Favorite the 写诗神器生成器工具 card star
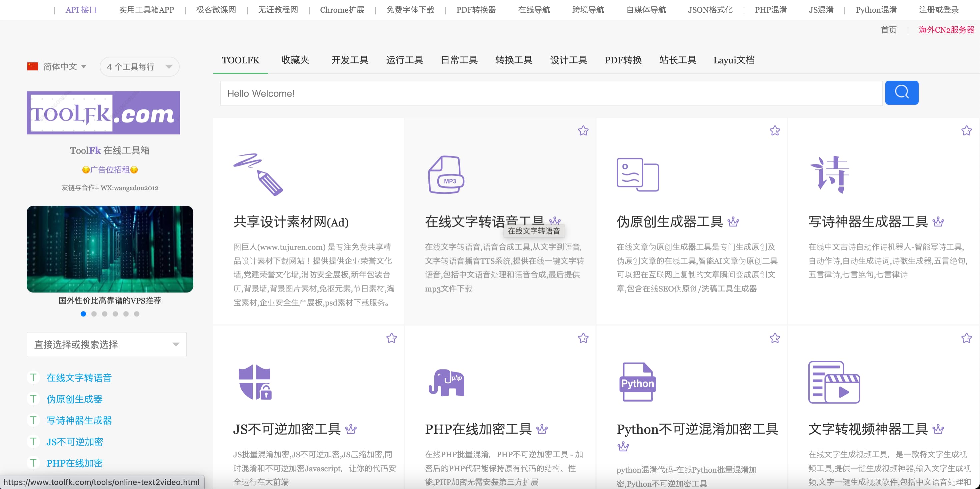This screenshot has width=980, height=489. point(966,131)
